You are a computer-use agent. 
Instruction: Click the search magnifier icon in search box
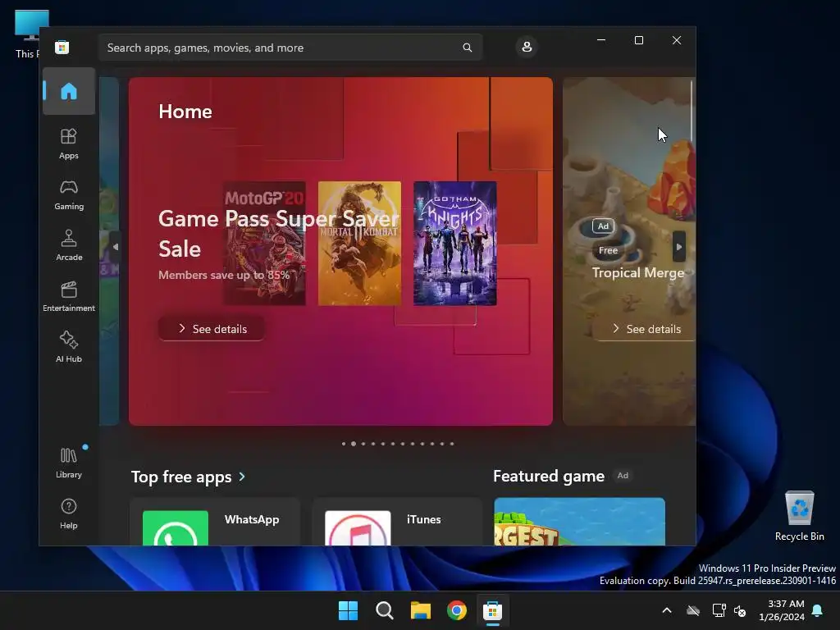467,48
